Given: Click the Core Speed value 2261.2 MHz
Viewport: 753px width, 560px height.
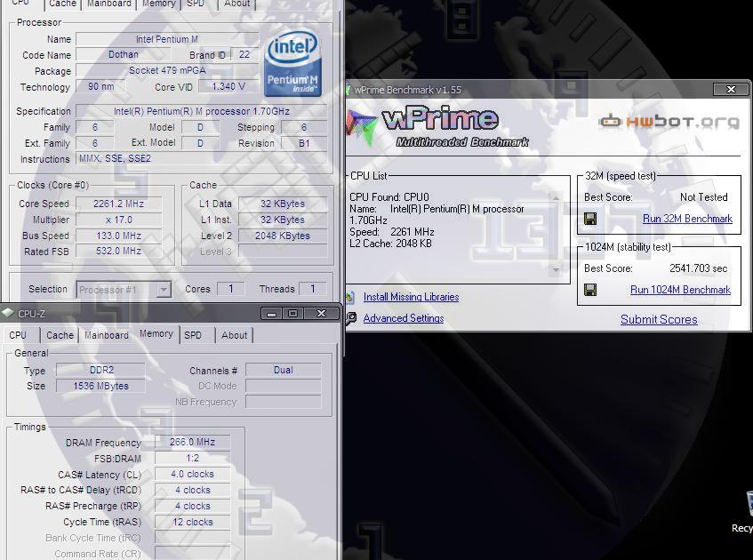Looking at the screenshot, I should click(118, 204).
